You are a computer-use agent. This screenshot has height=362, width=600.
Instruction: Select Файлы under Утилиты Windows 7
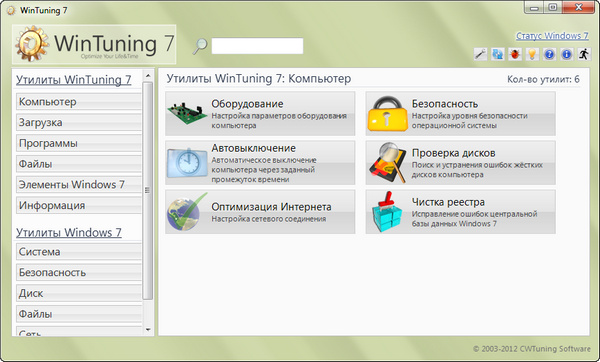79,314
